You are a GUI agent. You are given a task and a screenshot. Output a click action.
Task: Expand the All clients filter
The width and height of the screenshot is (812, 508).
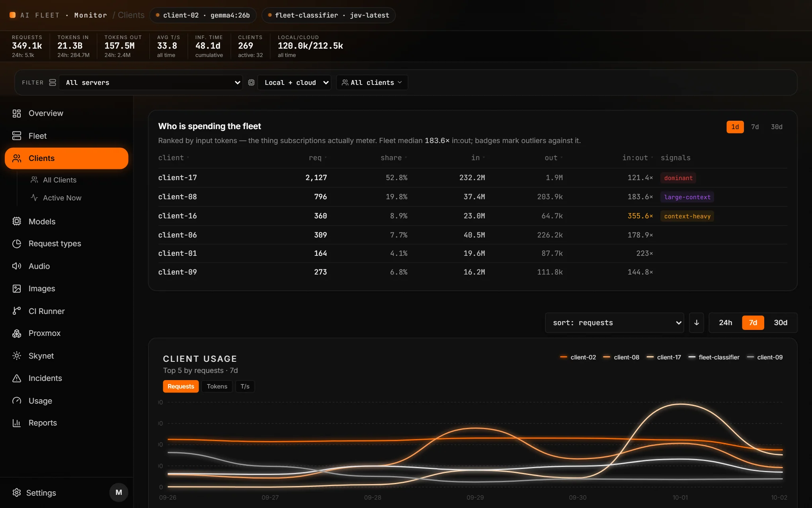pyautogui.click(x=372, y=82)
